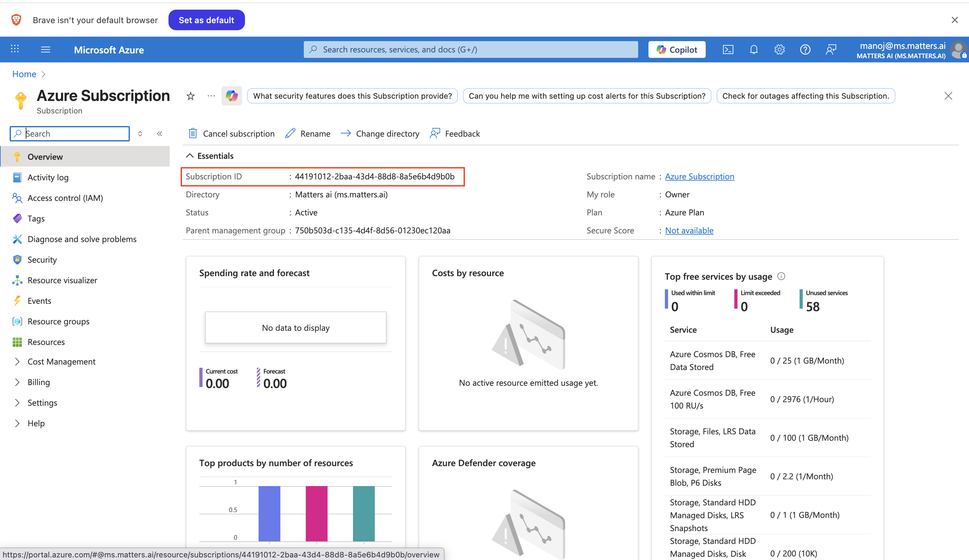969x560 pixels.
Task: Open the notifications bell
Action: (x=754, y=50)
